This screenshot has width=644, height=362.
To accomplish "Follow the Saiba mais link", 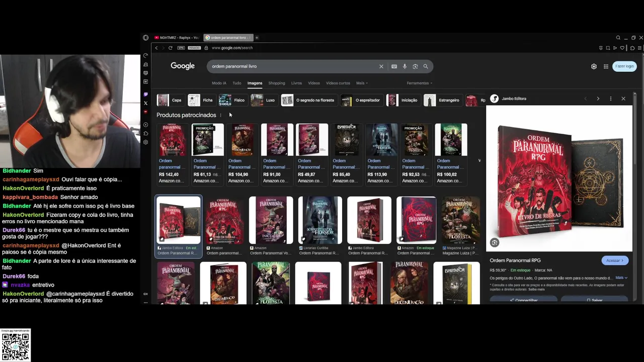I will click(536, 289).
